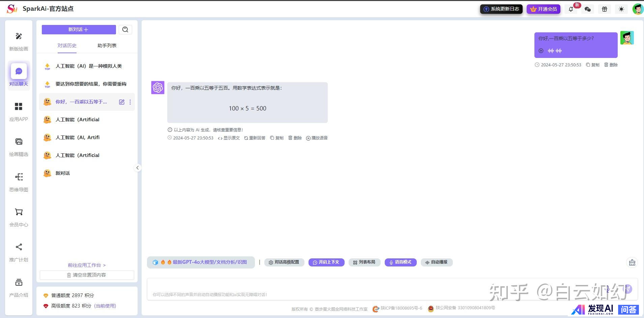Toggle the 开启上下文 context switch
This screenshot has height=318, width=644.
click(326, 262)
